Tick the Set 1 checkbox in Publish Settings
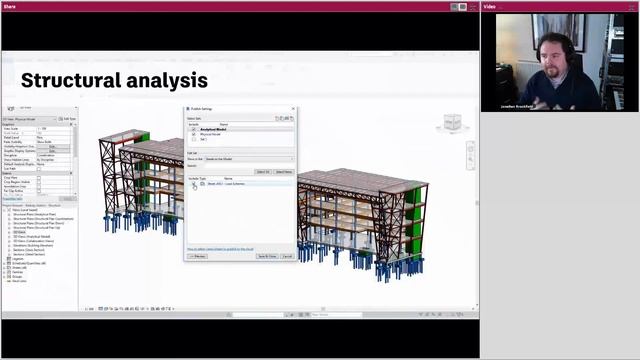The height and width of the screenshot is (360, 640). (193, 139)
